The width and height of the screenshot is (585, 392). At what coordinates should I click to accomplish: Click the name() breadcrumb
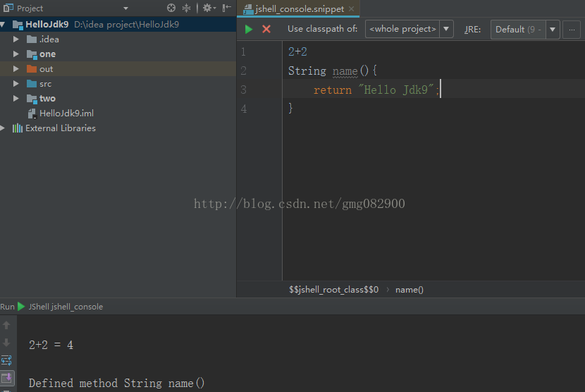pos(409,290)
